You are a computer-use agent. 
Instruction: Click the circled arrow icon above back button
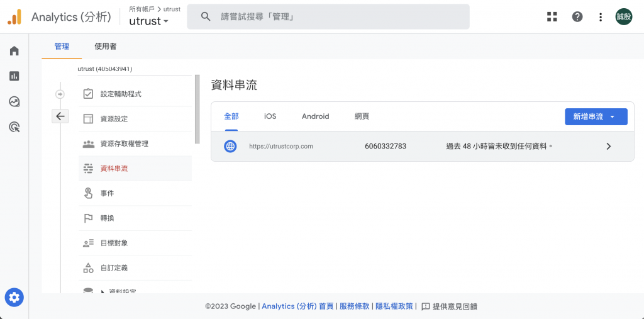(x=60, y=94)
